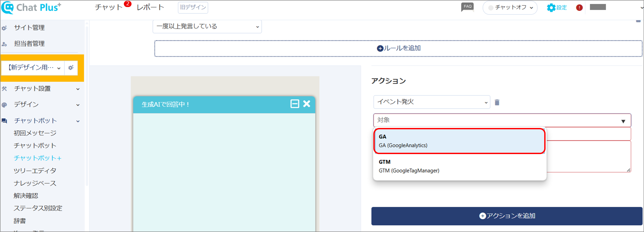Open チャットボット submenu item
Image resolution: width=644 pixels, height=232 pixels.
click(35, 145)
